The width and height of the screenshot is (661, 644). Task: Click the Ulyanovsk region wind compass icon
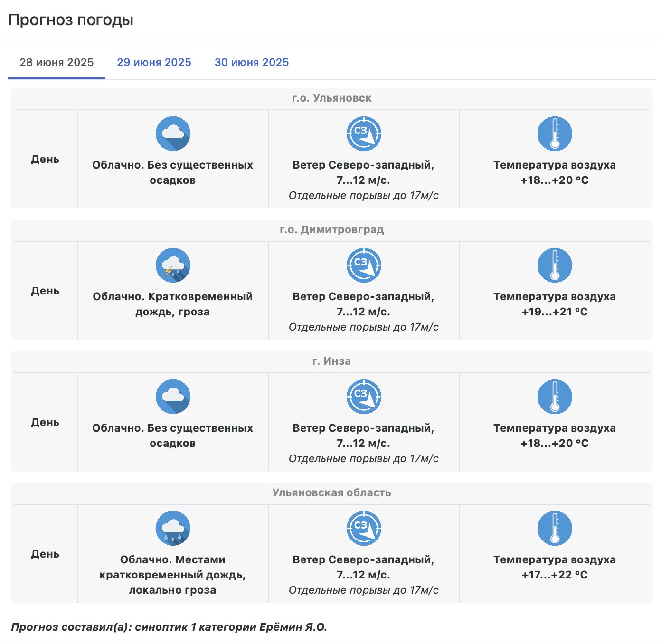tap(364, 528)
